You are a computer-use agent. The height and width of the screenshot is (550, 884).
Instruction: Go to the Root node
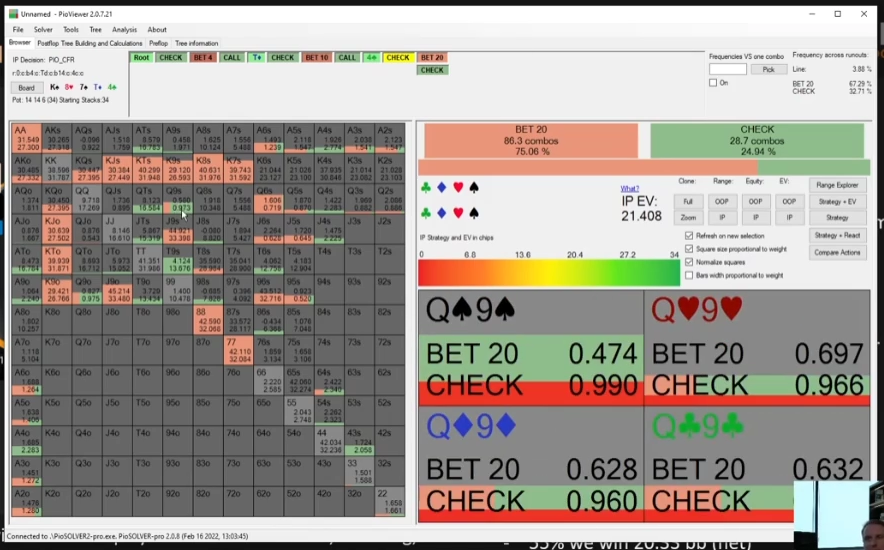click(x=142, y=57)
